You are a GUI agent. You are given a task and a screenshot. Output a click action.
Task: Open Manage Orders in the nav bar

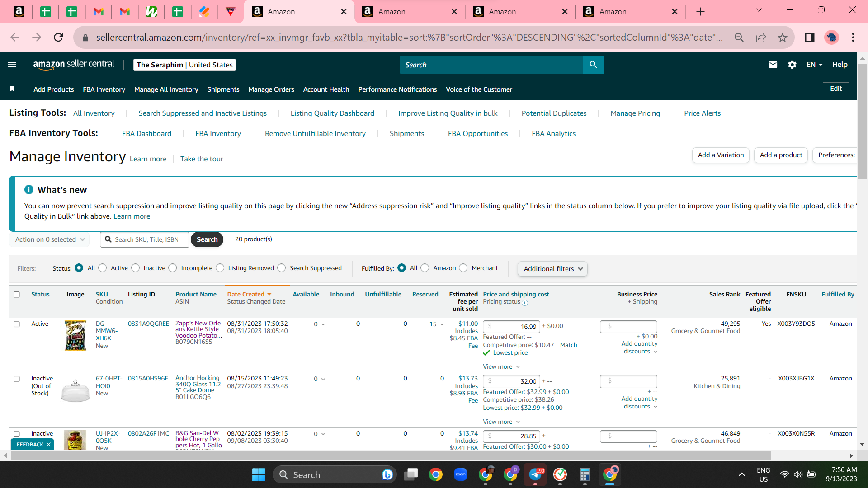(271, 89)
